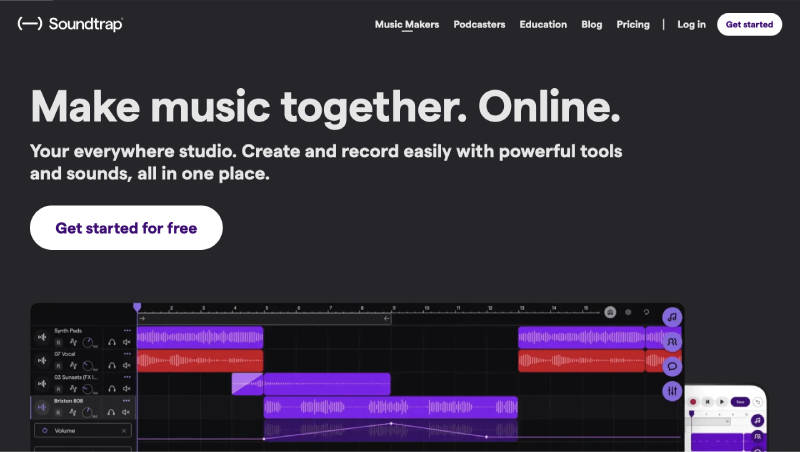Open the chat comments icon
This screenshot has height=452, width=800.
pyautogui.click(x=673, y=366)
